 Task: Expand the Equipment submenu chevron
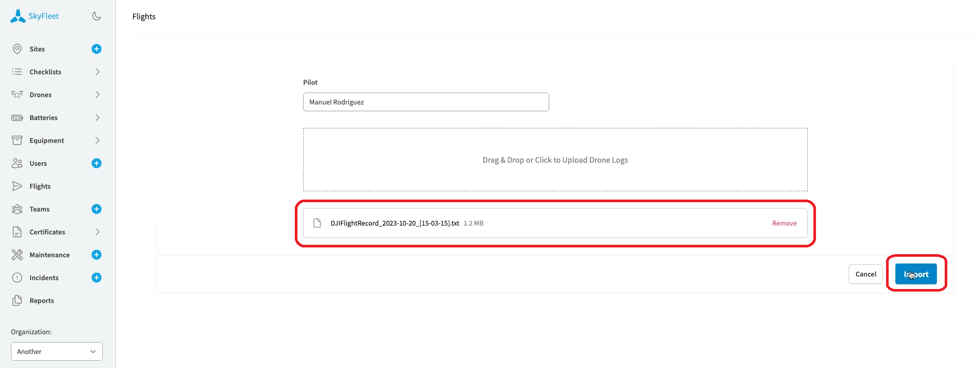[97, 140]
